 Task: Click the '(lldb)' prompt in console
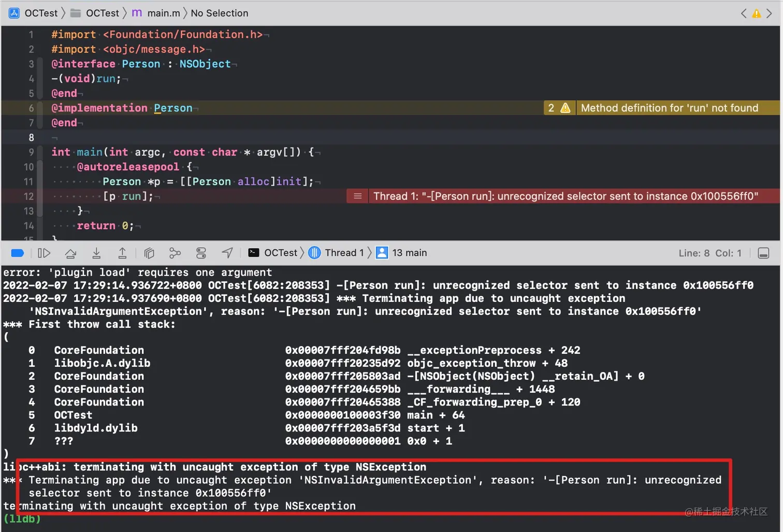click(22, 519)
